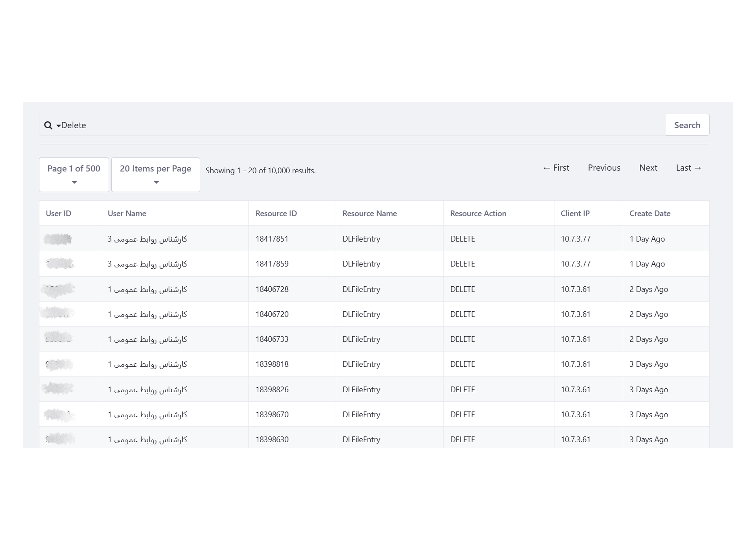
Task: Click the magnifier search icon
Action: click(x=48, y=125)
